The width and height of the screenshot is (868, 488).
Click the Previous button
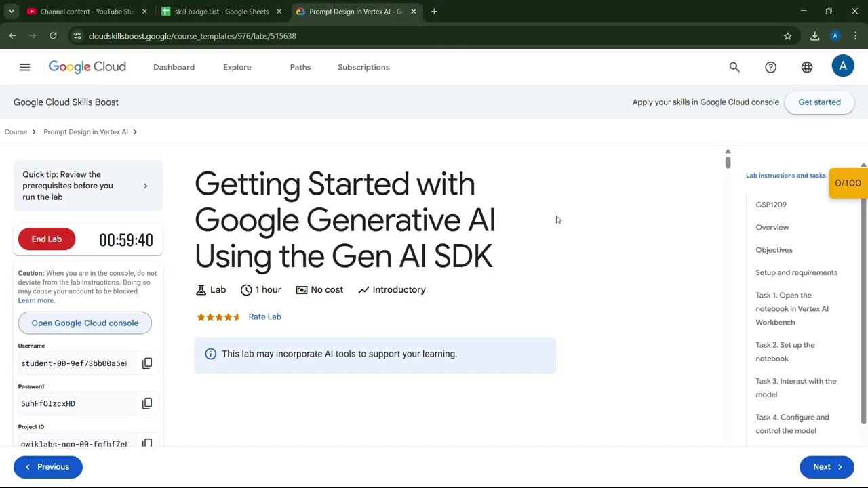(47, 467)
